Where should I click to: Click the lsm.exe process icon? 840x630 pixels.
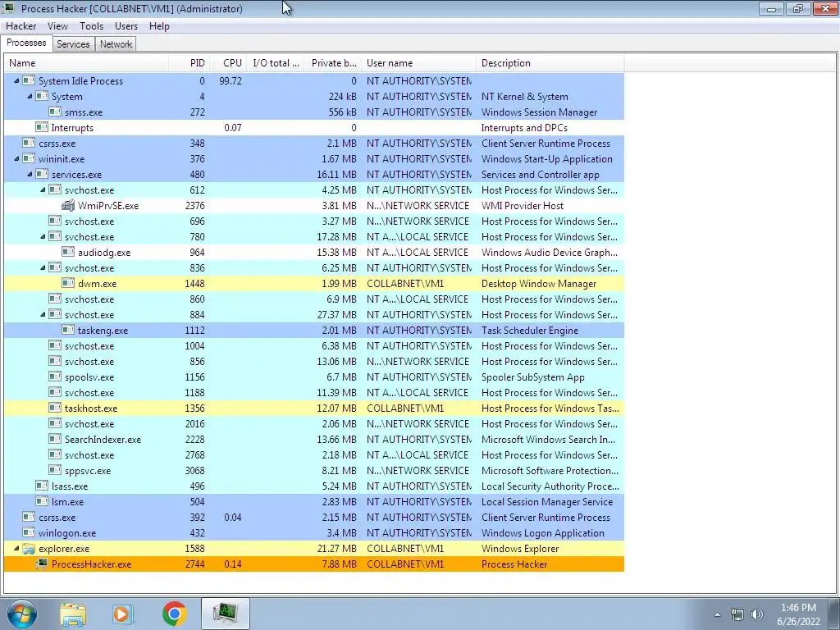[x=42, y=501]
